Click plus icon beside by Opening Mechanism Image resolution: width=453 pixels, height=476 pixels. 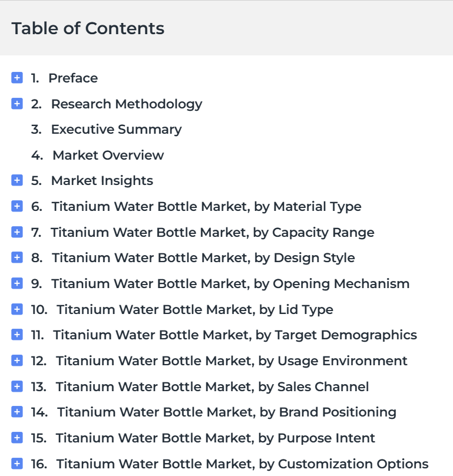point(17,283)
